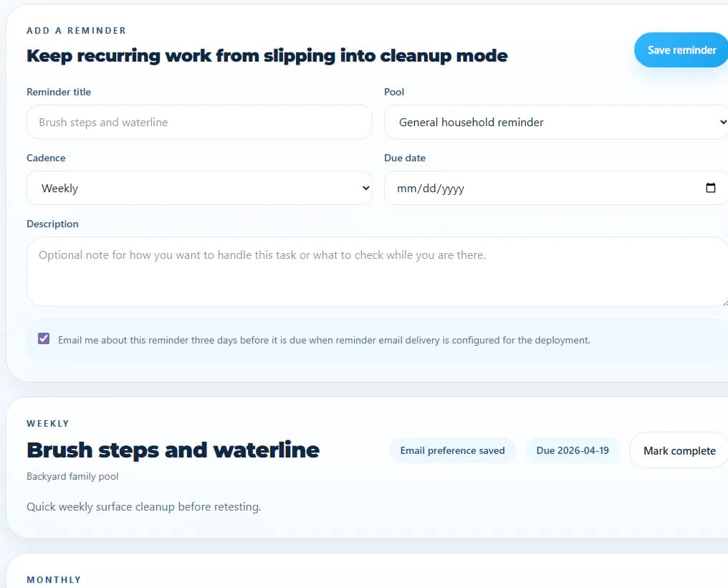Click the Email preference saved badge

(x=452, y=450)
